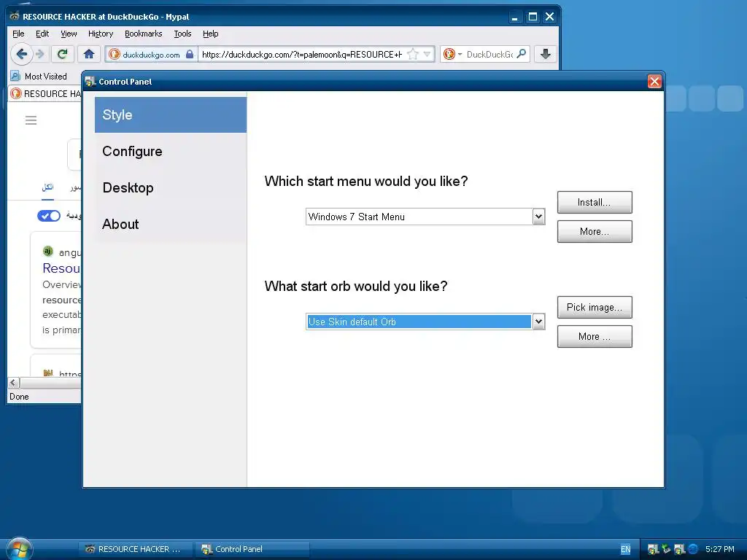747x560 pixels.
Task: Click the forward arrow in Mypal
Action: pyautogui.click(x=41, y=54)
